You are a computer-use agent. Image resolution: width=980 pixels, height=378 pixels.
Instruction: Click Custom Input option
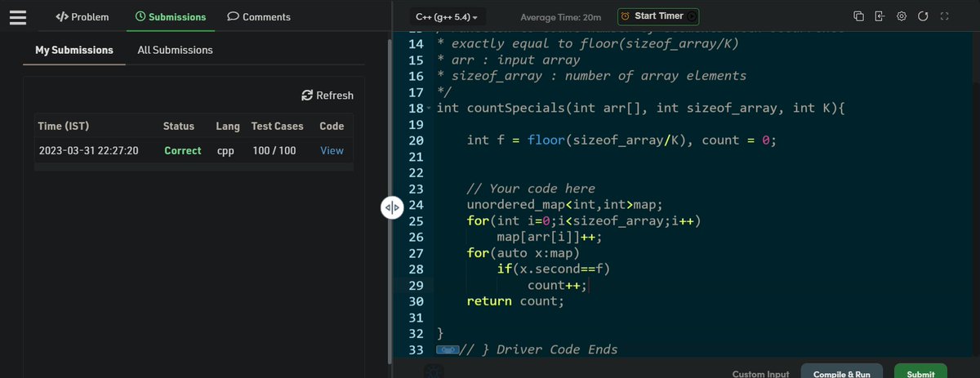[760, 373]
